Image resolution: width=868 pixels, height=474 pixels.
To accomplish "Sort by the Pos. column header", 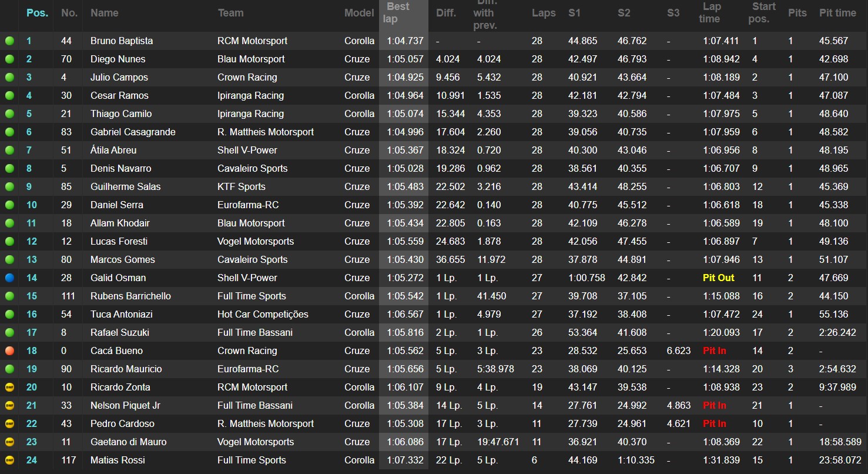I will [x=37, y=13].
